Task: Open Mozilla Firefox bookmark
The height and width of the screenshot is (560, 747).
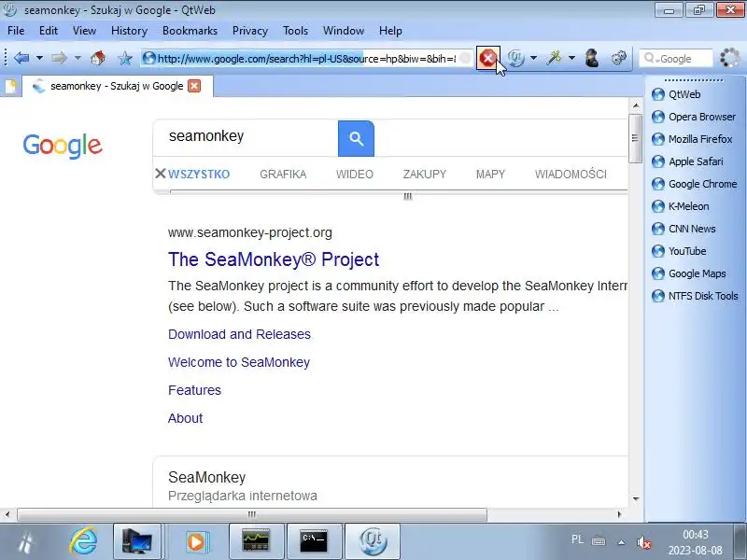Action: point(692,139)
